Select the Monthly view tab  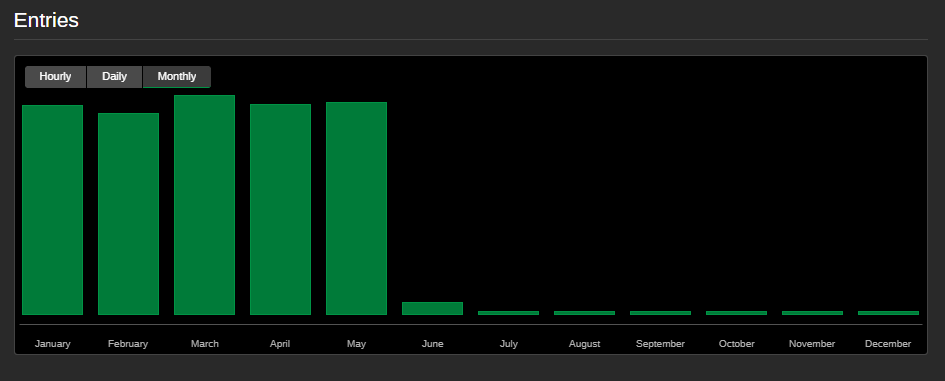(177, 77)
